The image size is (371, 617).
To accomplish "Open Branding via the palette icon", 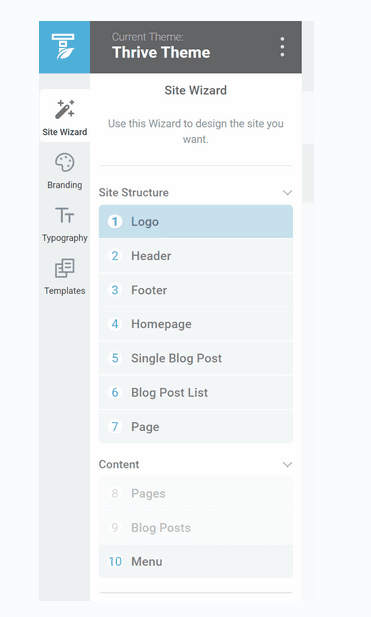I will tap(65, 163).
